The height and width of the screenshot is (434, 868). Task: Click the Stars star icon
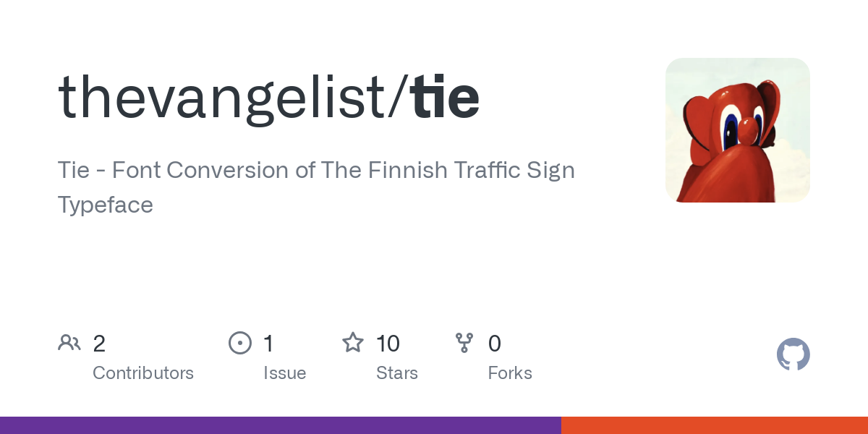[353, 343]
